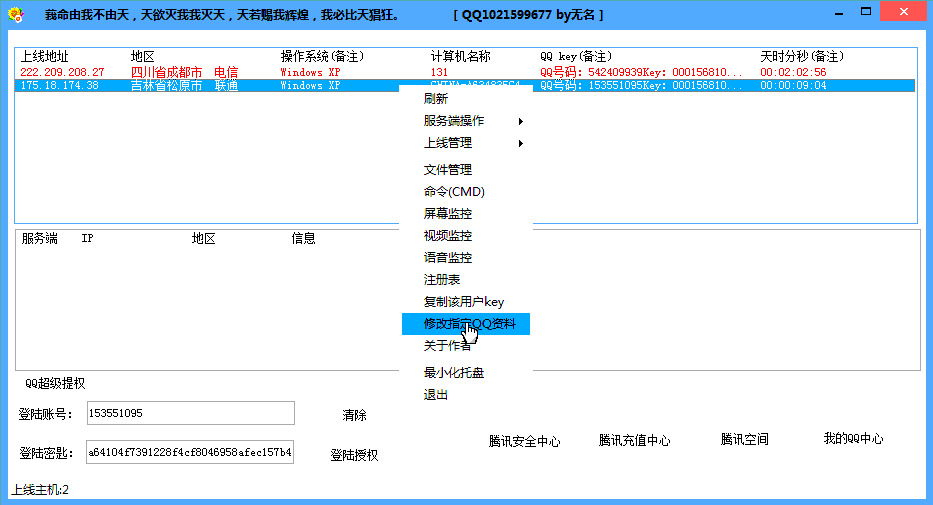Click the QQ号码 542409939 key cell
This screenshot has width=933, height=505.
click(641, 72)
